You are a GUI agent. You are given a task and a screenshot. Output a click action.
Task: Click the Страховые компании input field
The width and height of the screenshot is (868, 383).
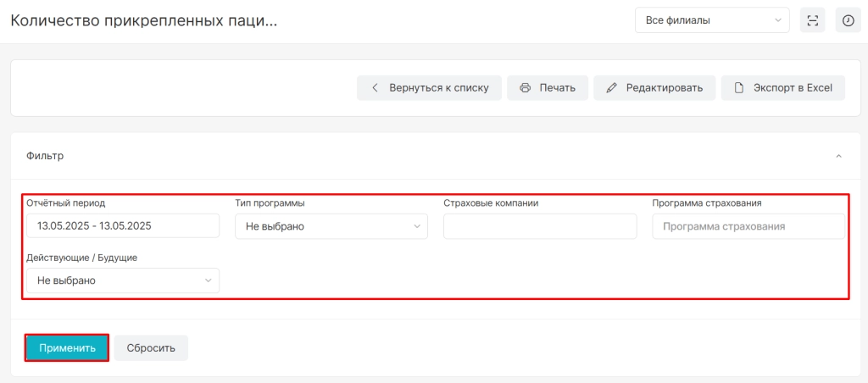click(540, 226)
